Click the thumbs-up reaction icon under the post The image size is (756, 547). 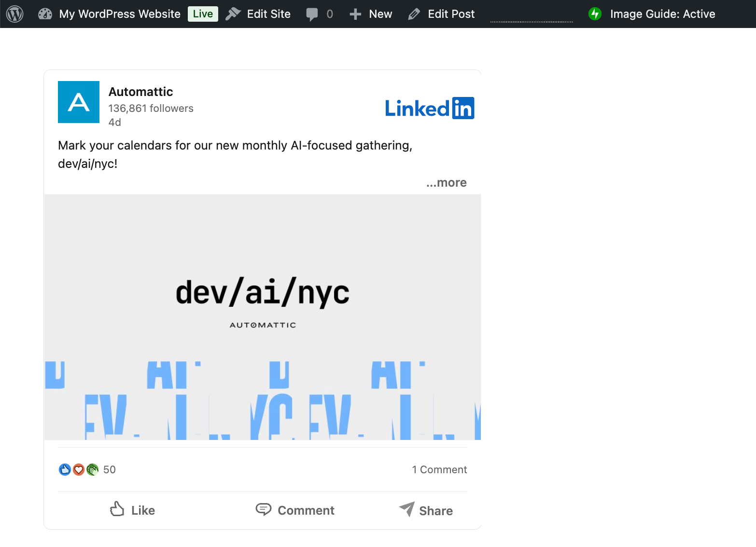pyautogui.click(x=64, y=469)
